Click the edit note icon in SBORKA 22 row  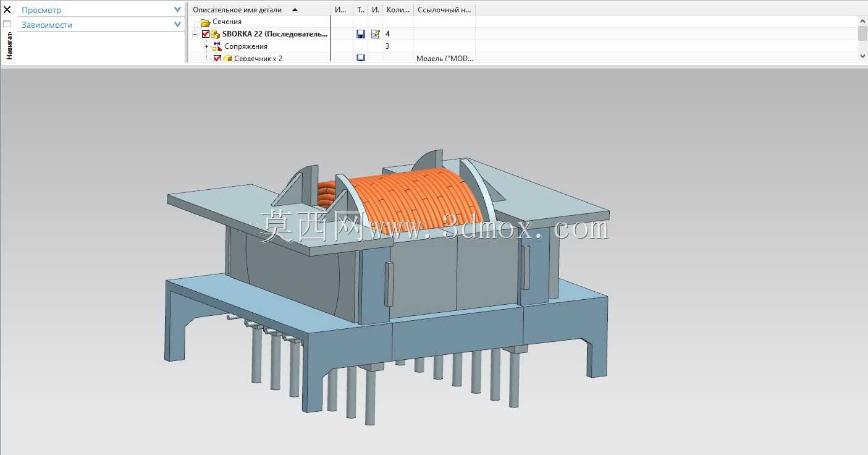(375, 34)
